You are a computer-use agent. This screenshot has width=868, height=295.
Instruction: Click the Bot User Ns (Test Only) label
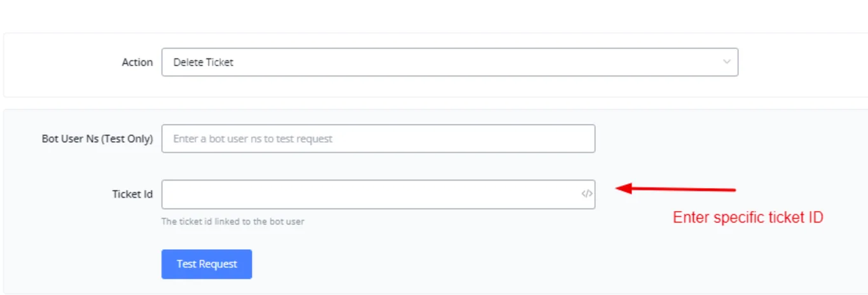(x=97, y=139)
